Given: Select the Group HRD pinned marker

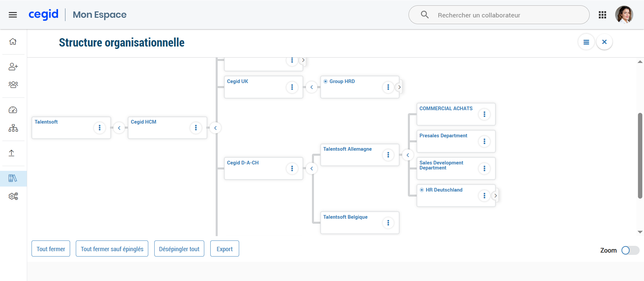Looking at the screenshot, I should tap(325, 81).
